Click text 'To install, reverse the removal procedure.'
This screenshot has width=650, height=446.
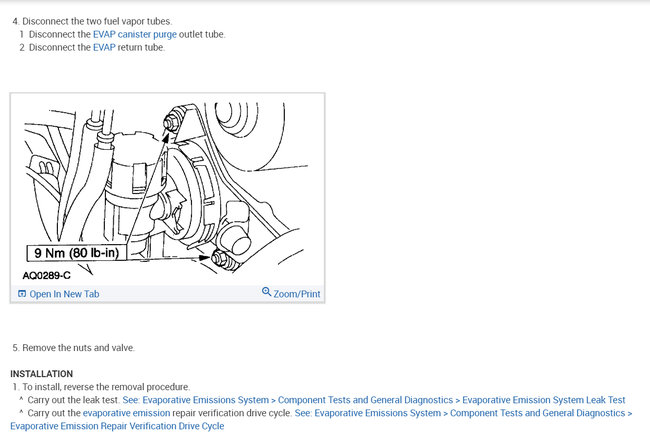pyautogui.click(x=106, y=387)
